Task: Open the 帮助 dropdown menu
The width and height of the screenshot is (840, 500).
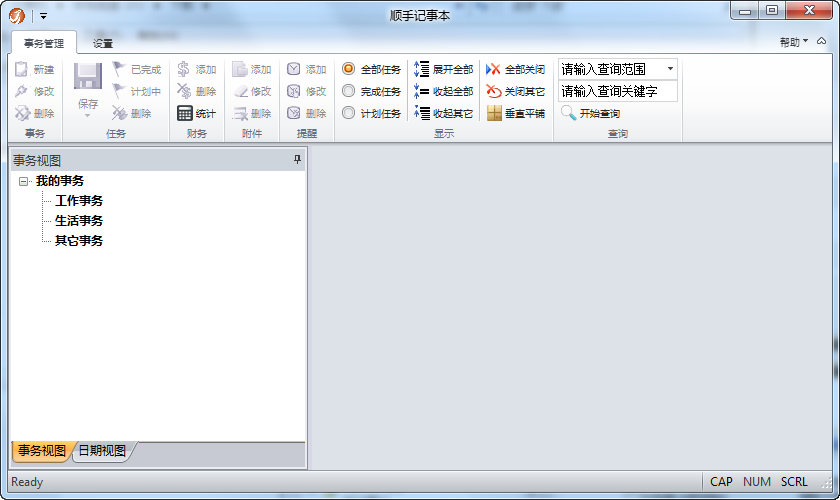Action: (x=793, y=42)
